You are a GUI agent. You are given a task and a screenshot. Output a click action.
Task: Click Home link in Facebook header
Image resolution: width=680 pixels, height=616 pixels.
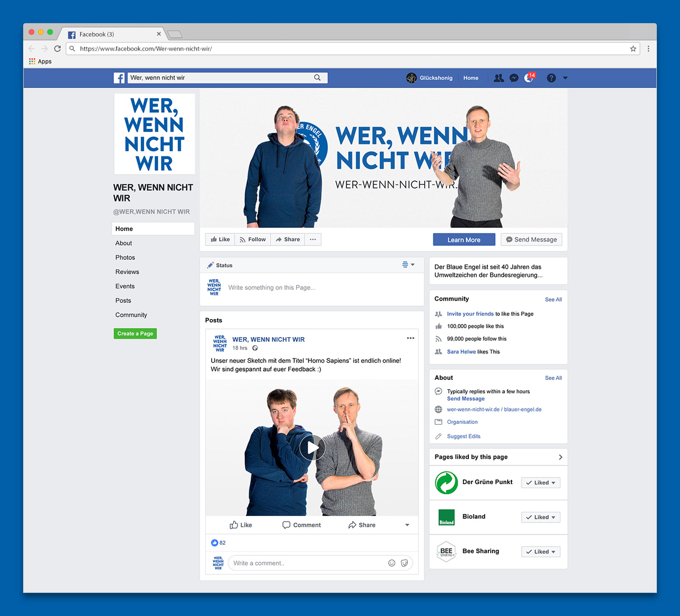[x=471, y=78]
